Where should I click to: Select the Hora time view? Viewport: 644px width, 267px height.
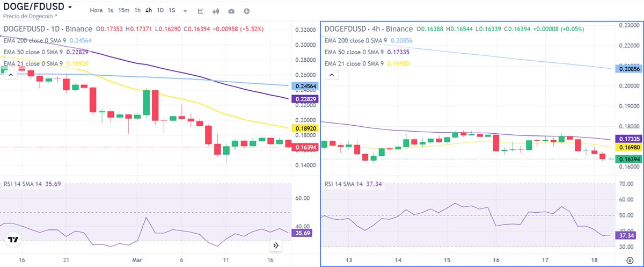[96, 10]
